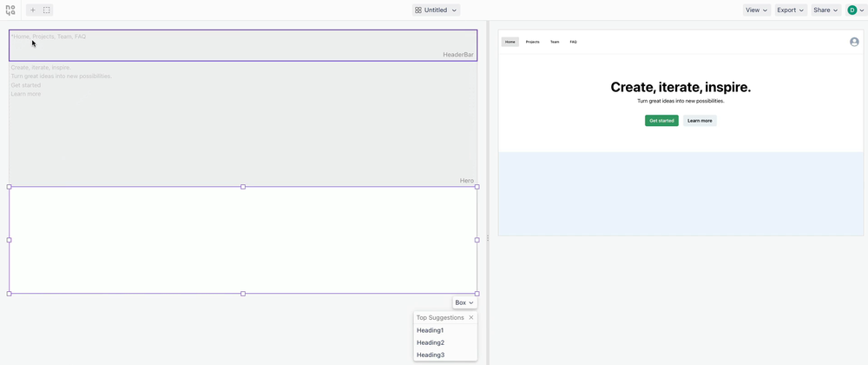
Task: Select the plus insert tool
Action: [x=33, y=10]
